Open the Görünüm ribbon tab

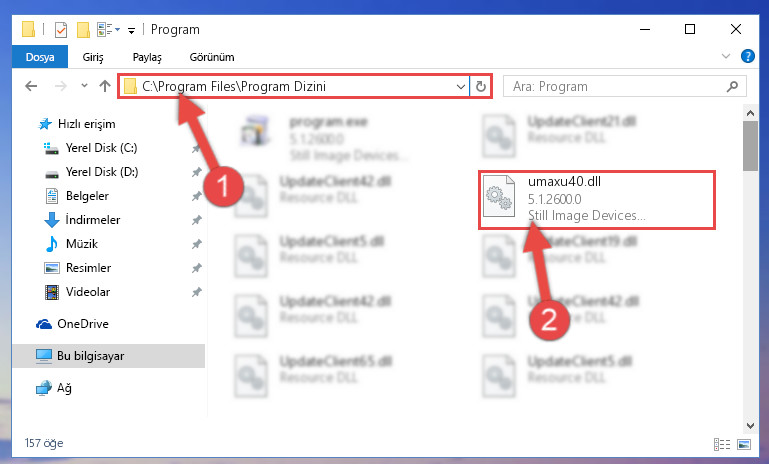point(211,57)
